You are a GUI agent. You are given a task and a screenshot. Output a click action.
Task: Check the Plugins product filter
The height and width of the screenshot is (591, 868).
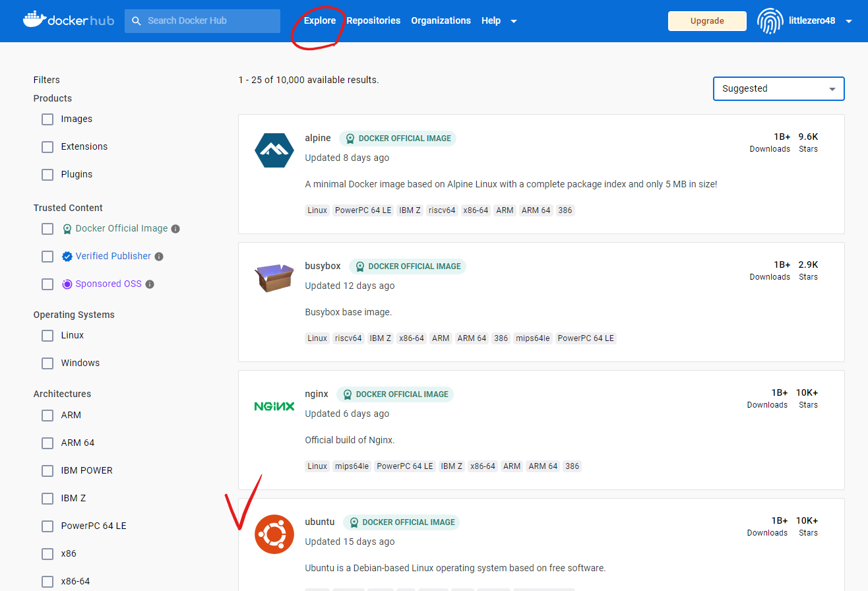[x=47, y=175]
